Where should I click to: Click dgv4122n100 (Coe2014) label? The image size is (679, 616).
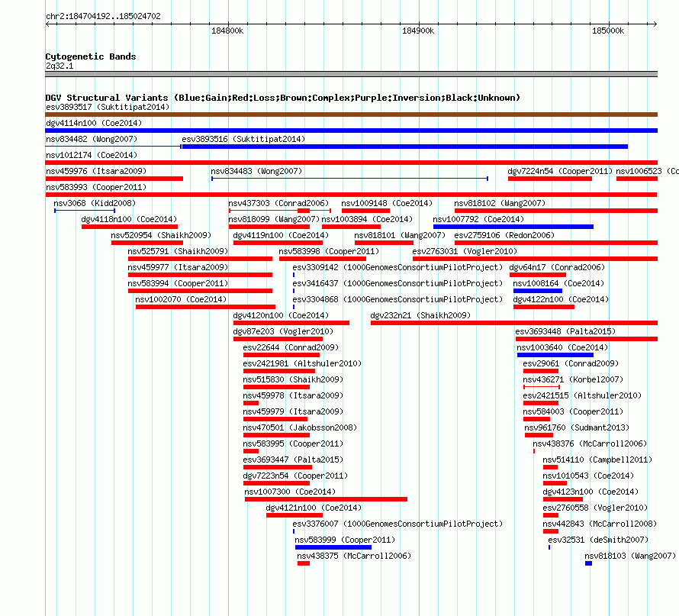tap(561, 299)
